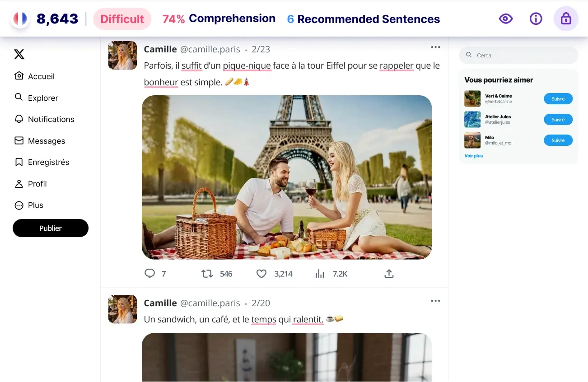The height and width of the screenshot is (382, 588).
Task: Click the Voir plus link
Action: [x=474, y=156]
